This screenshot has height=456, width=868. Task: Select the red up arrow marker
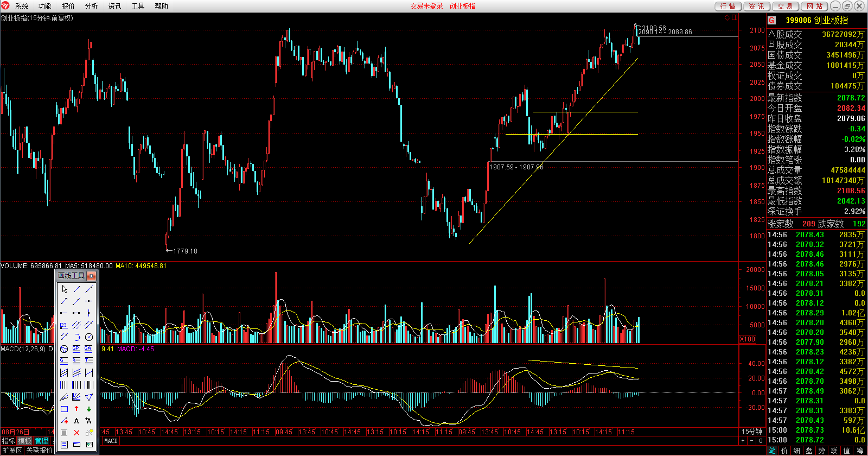click(76, 409)
